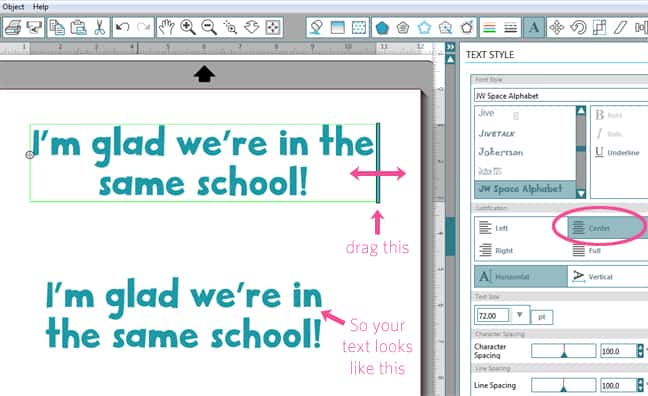Viewport: 648px width, 396px height.
Task: Step the Line Spacing value stepper
Action: coord(640,385)
